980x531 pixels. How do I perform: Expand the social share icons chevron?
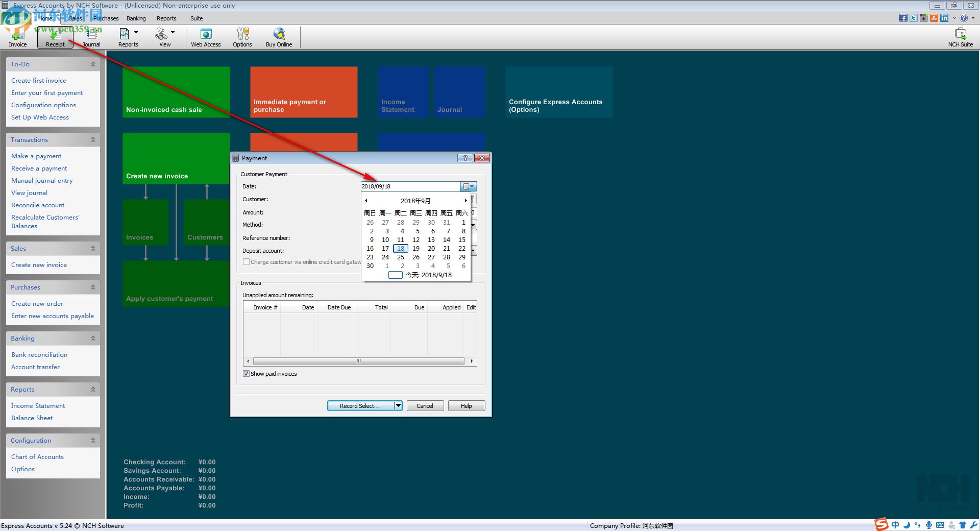click(x=954, y=18)
